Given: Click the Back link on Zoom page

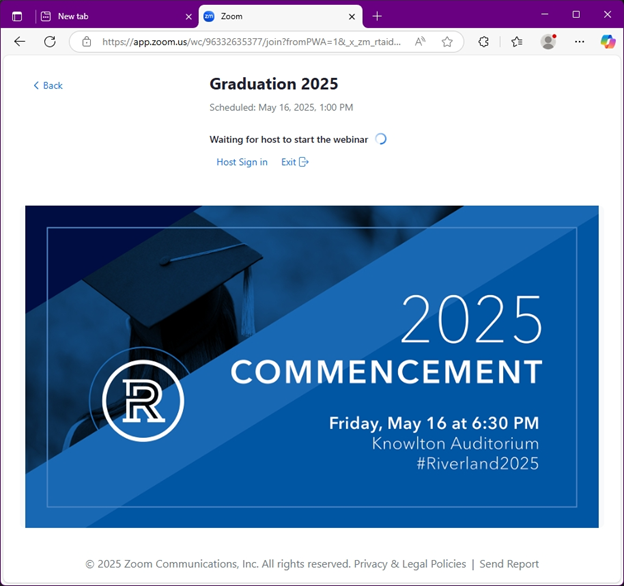Looking at the screenshot, I should pyautogui.click(x=48, y=86).
